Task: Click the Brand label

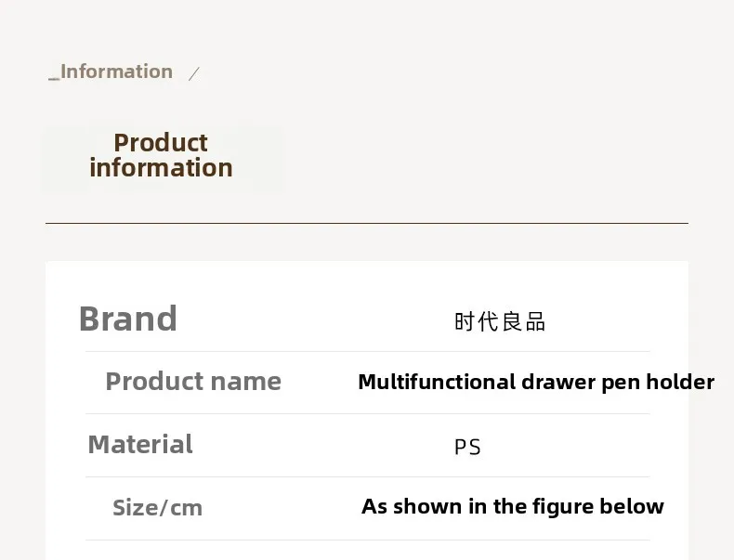Action: (127, 319)
